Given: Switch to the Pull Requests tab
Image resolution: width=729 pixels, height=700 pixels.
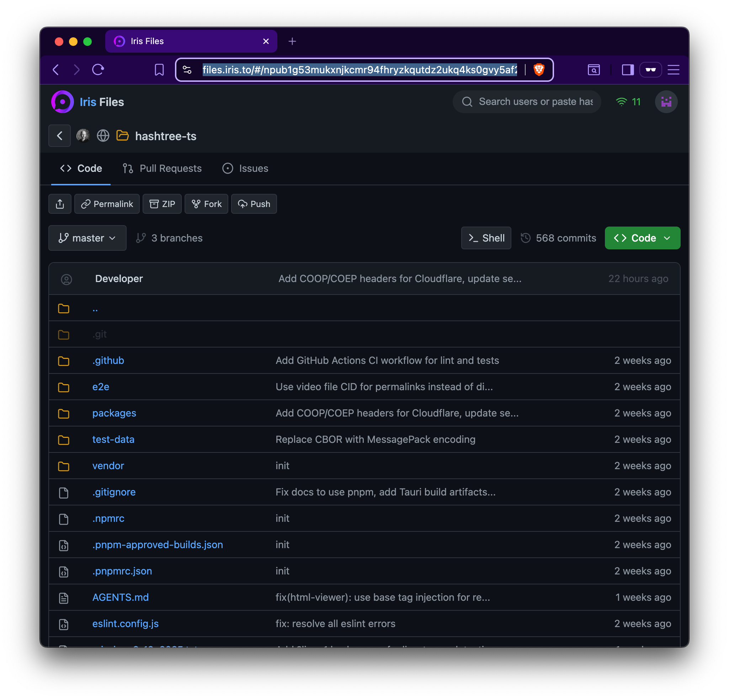Looking at the screenshot, I should pyautogui.click(x=162, y=169).
